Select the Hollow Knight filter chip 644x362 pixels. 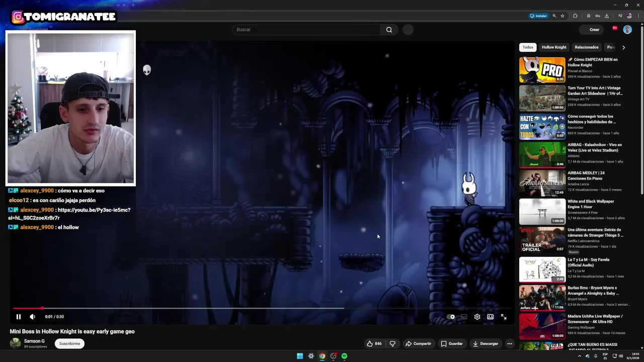[x=554, y=47]
